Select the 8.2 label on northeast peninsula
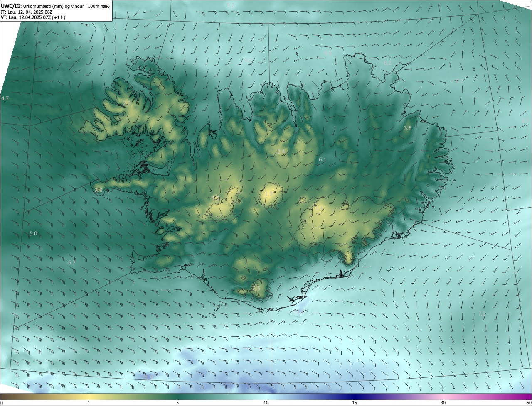Image resolution: width=532 pixels, height=406 pixels. (x=387, y=63)
